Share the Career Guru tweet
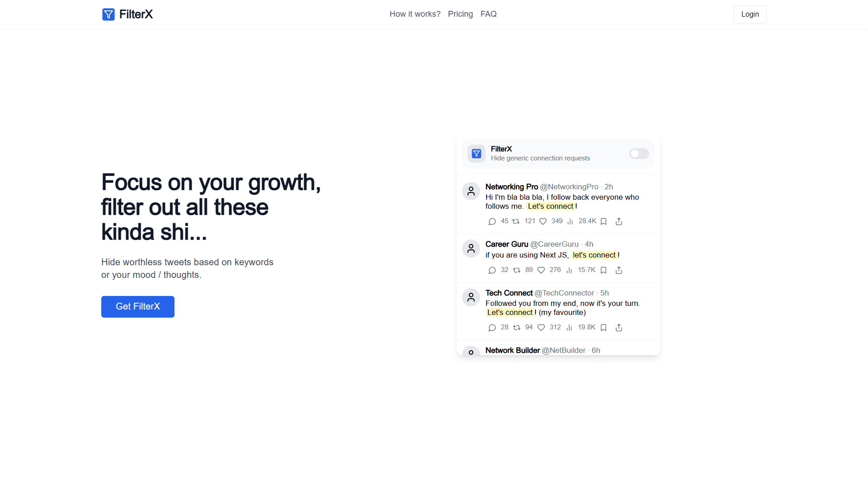Image resolution: width=868 pixels, height=488 pixels. (x=619, y=270)
